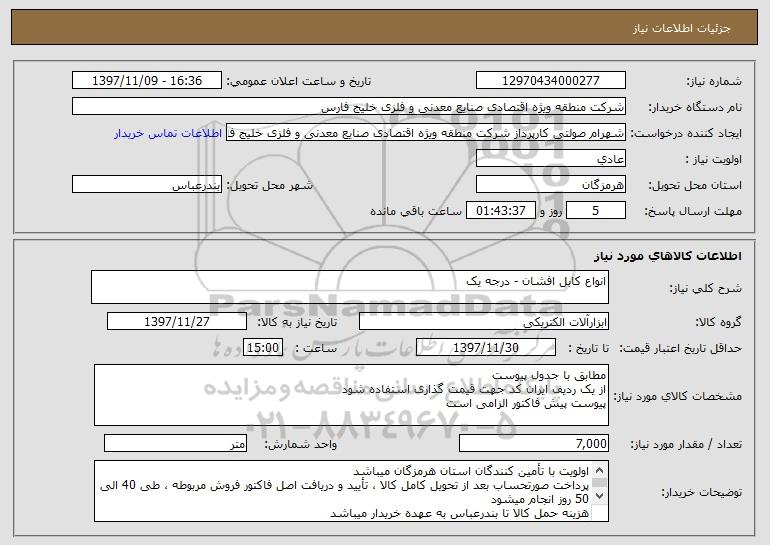
Task: Select the priority field عادي
Action: pos(550,159)
